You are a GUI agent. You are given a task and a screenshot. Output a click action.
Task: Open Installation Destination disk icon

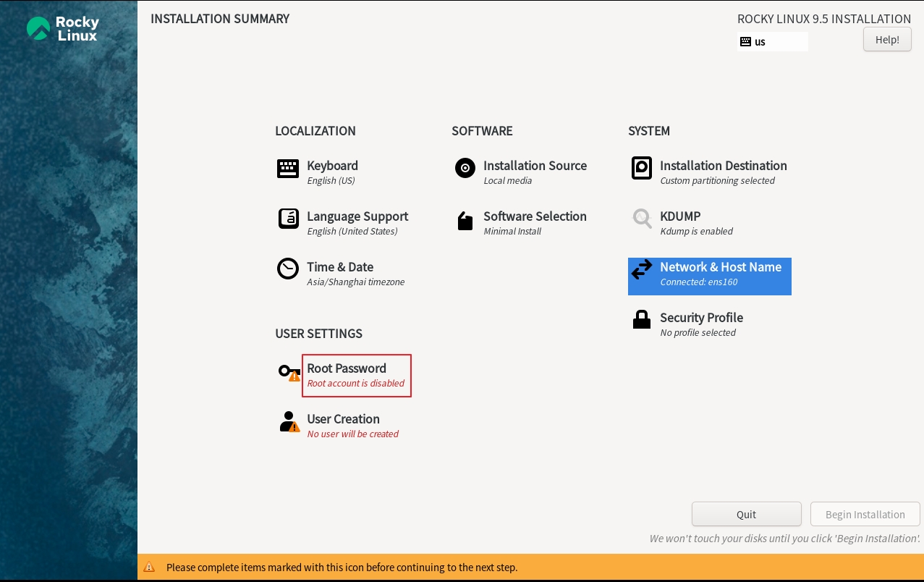point(642,168)
